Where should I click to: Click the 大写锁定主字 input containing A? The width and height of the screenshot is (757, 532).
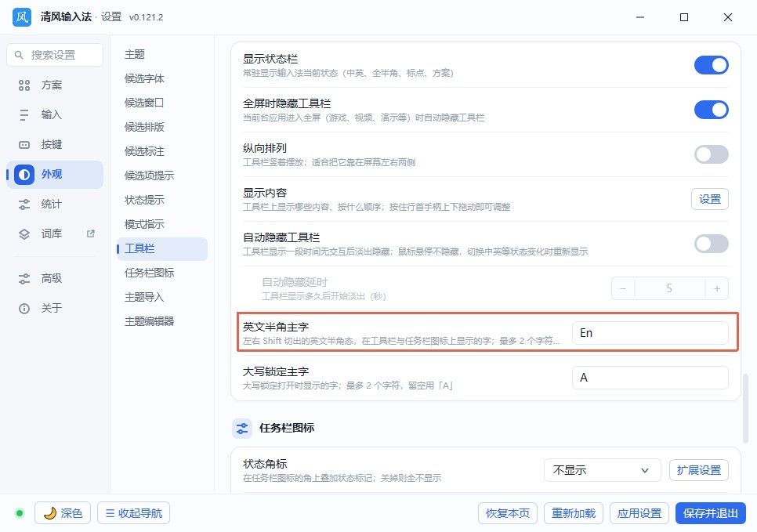click(650, 378)
